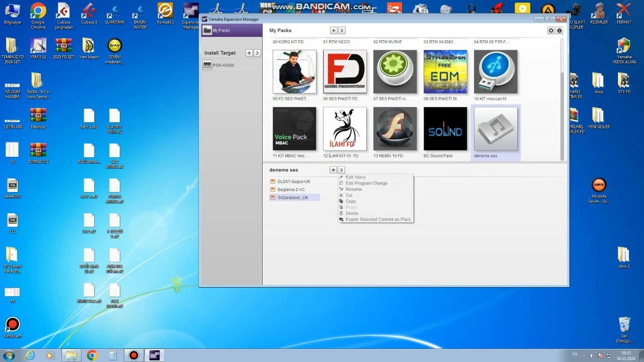The width and height of the screenshot is (644, 362).
Task: Select the deneme ses pack thumbnail
Action: pos(496,129)
